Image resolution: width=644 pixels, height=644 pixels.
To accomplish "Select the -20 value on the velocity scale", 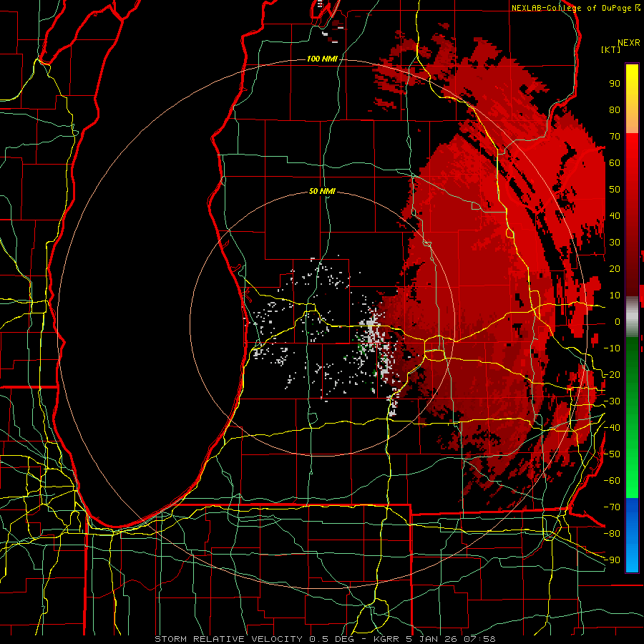I will click(612, 374).
